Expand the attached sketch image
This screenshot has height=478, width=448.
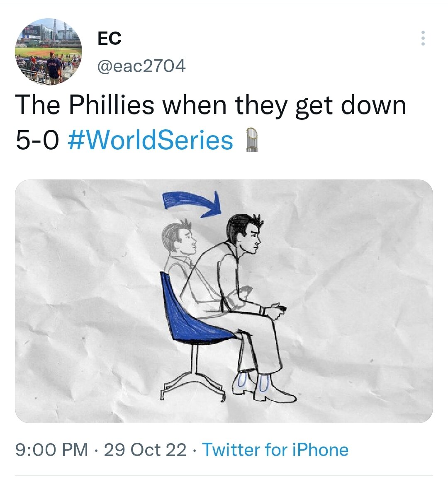224,301
